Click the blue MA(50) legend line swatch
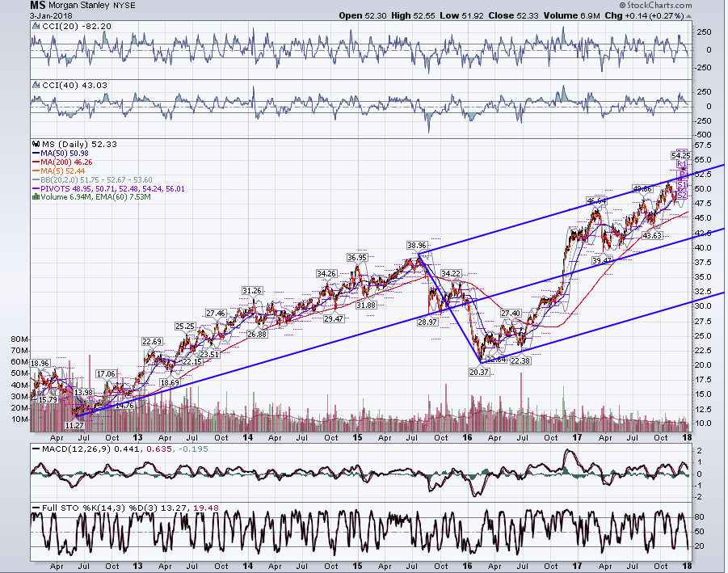 point(36,154)
